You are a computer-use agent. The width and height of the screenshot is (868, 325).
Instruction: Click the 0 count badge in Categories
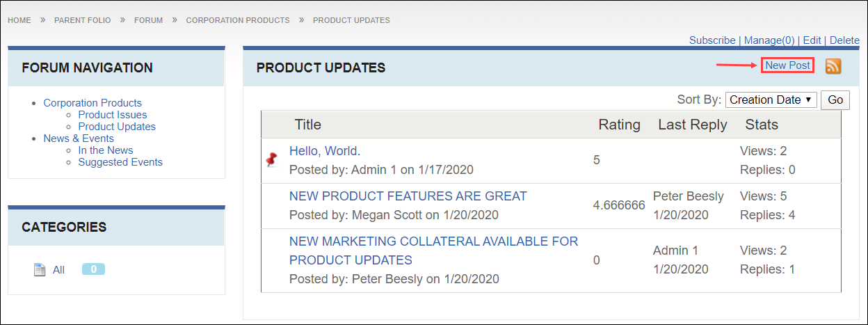(x=93, y=269)
